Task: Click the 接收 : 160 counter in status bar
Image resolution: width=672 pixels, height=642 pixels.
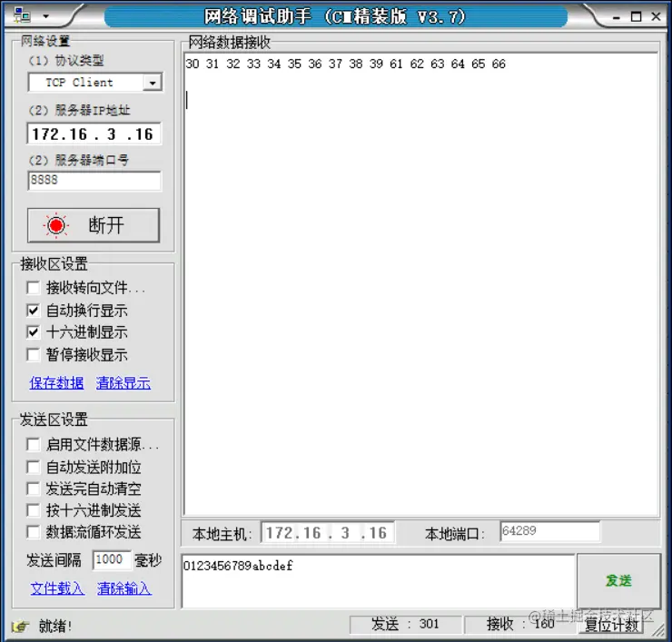Action: pos(520,624)
